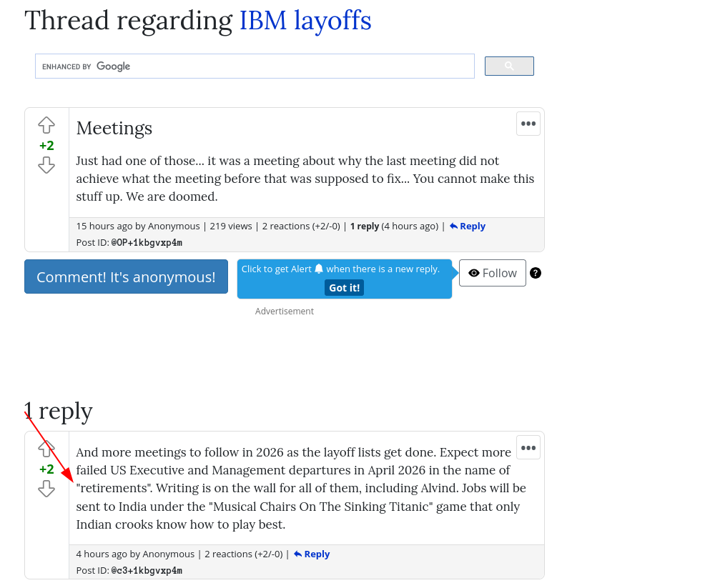The width and height of the screenshot is (705, 588).
Task: Toggle following the IBM layoffs thread
Action: coord(492,273)
